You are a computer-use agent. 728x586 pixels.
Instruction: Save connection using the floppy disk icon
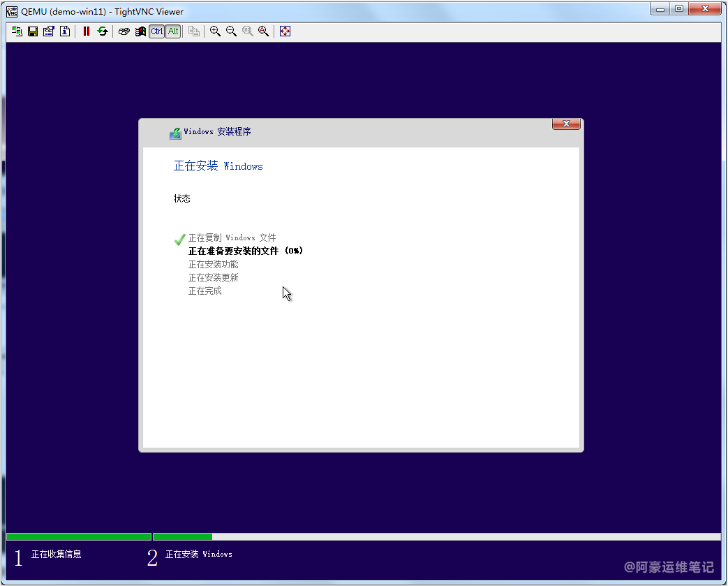(x=33, y=31)
